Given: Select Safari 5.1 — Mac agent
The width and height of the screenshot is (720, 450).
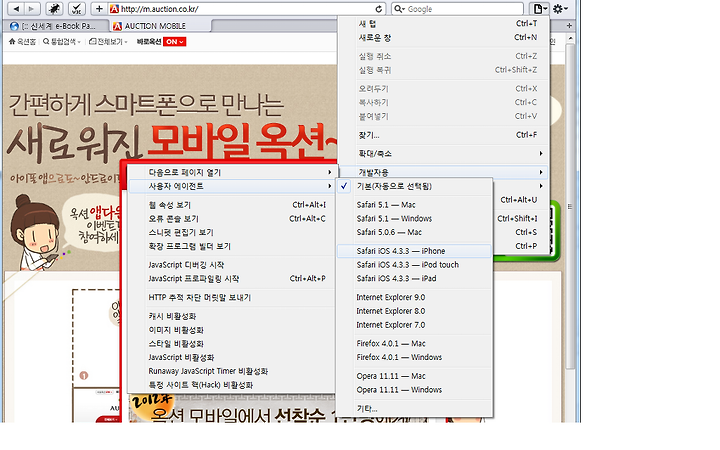Looking at the screenshot, I should (x=415, y=205).
